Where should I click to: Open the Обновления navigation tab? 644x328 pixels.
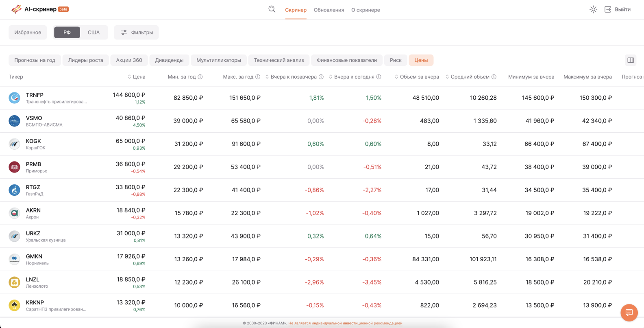(329, 10)
